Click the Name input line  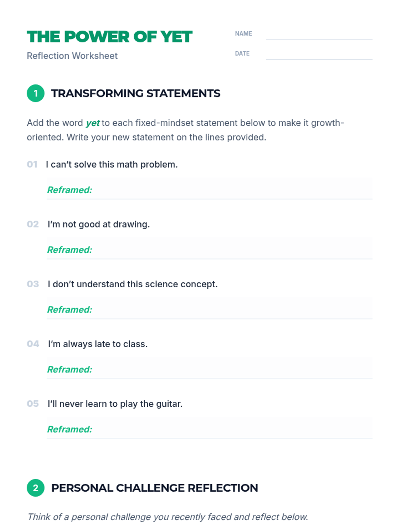click(x=319, y=34)
